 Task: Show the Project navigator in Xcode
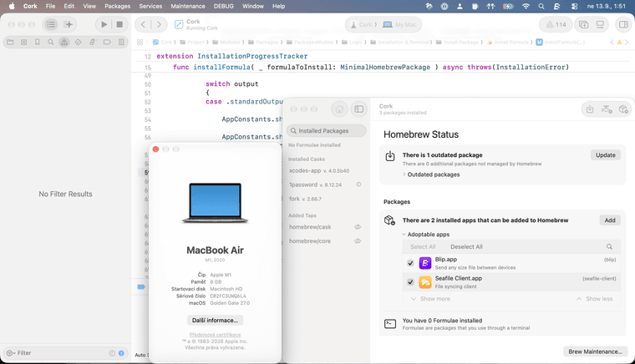[x=10, y=42]
